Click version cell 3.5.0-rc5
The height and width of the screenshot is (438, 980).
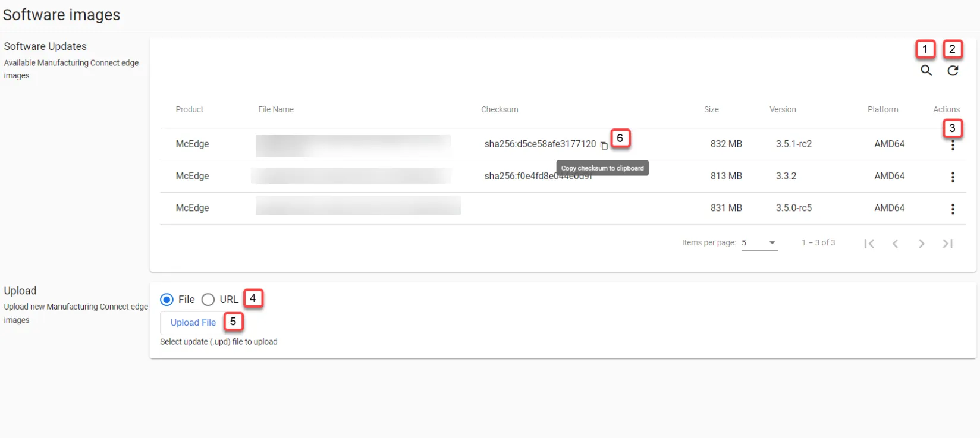point(794,208)
